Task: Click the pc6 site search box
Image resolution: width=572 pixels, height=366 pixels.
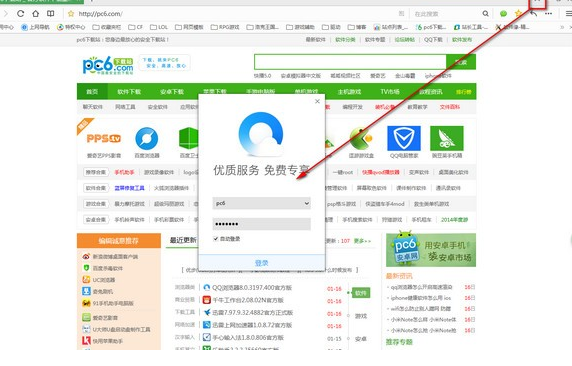Action: click(350, 62)
